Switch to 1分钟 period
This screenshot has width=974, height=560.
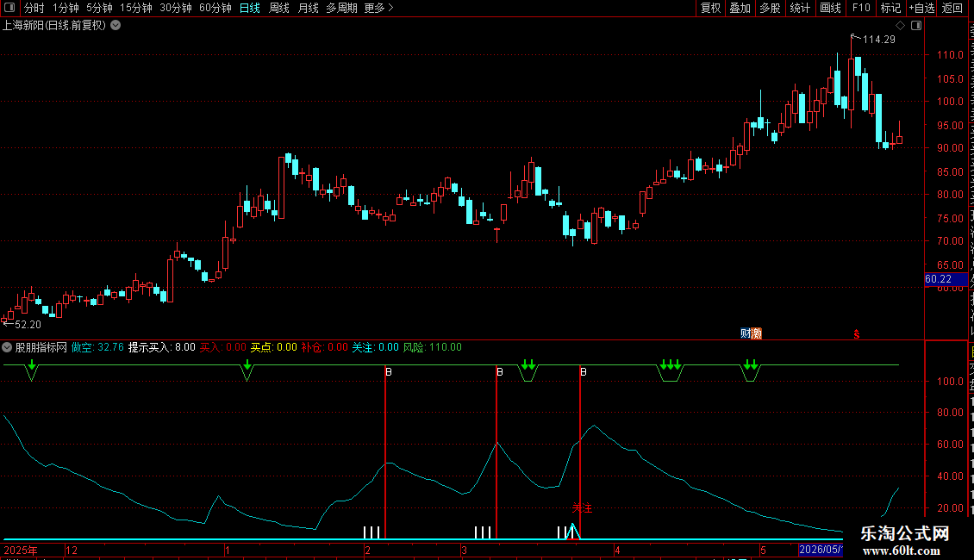pos(66,8)
